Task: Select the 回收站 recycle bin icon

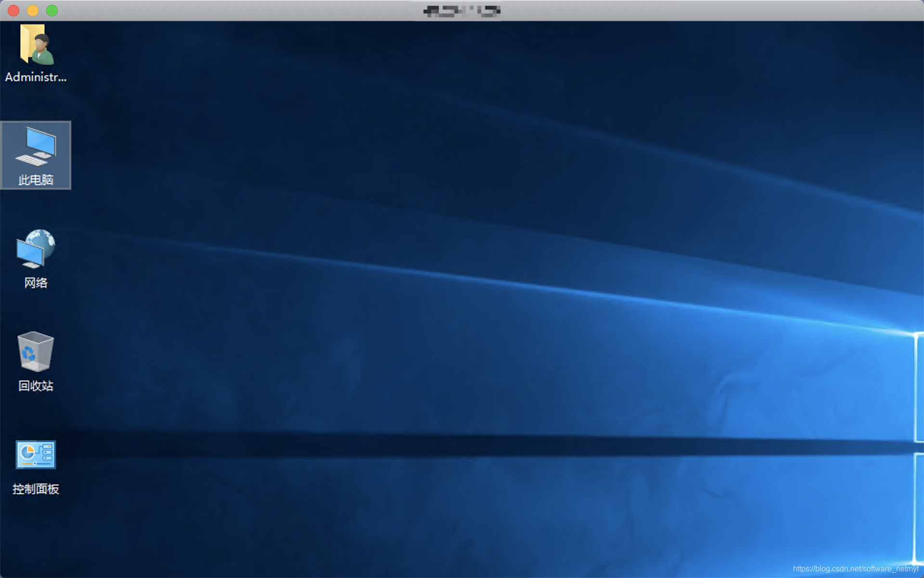Action: [x=36, y=352]
